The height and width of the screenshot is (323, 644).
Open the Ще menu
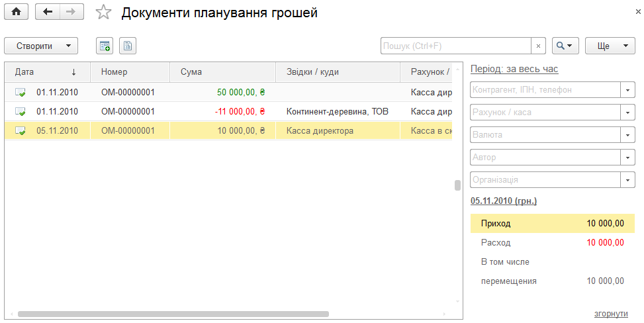[610, 46]
